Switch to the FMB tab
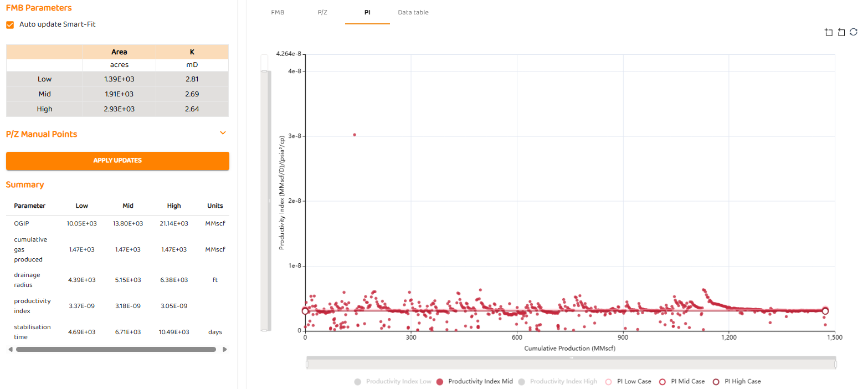This screenshot has height=389, width=868. (x=278, y=12)
